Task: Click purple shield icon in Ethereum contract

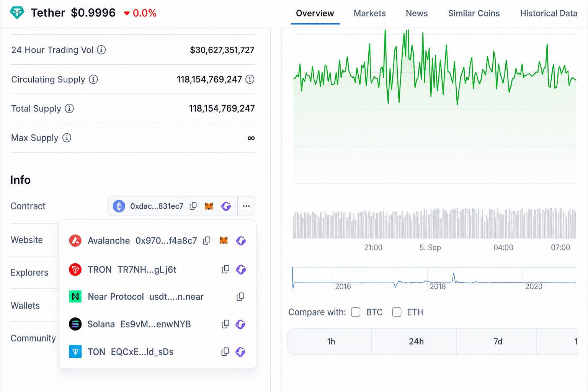Action: pyautogui.click(x=226, y=206)
